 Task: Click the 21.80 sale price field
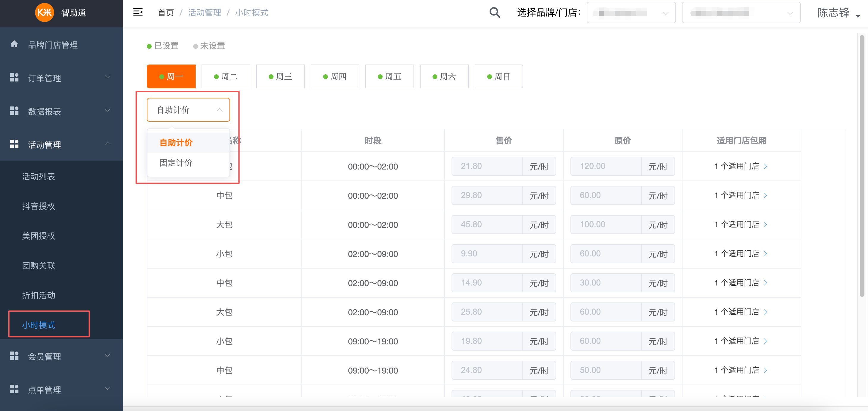487,166
